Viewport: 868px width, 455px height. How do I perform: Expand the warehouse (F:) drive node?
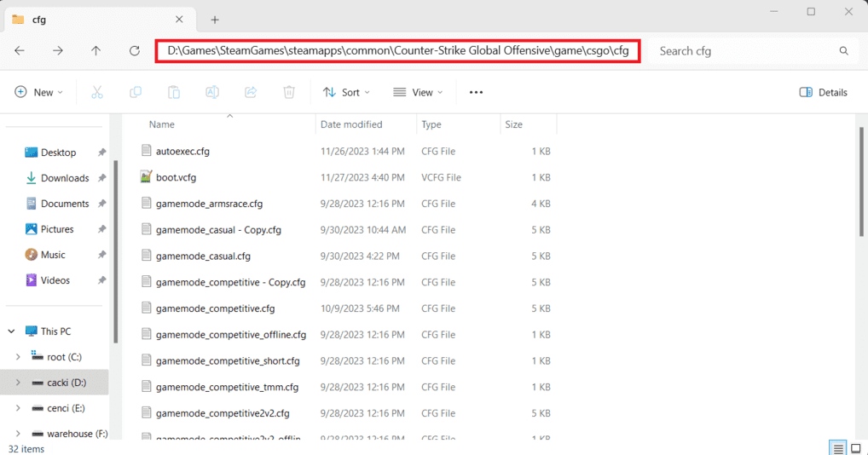[x=18, y=434]
